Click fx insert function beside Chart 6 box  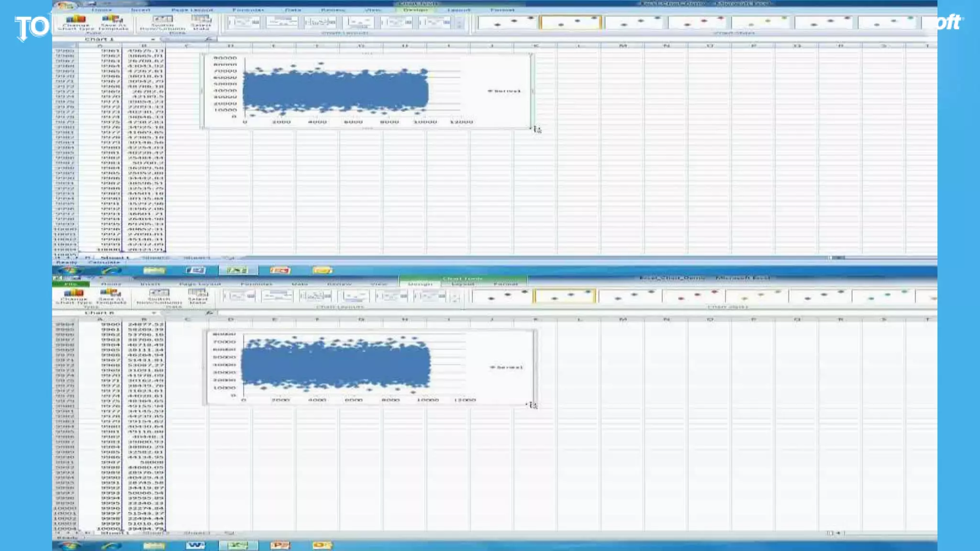coord(209,313)
